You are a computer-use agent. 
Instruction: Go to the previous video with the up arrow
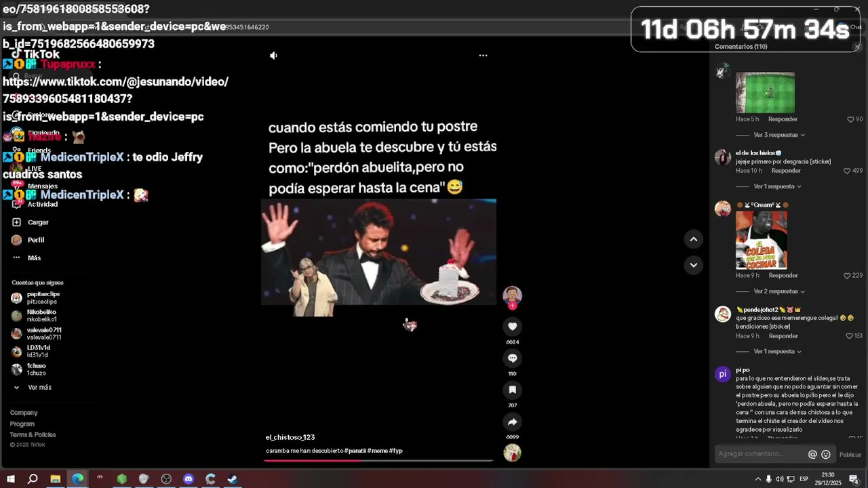(x=693, y=239)
